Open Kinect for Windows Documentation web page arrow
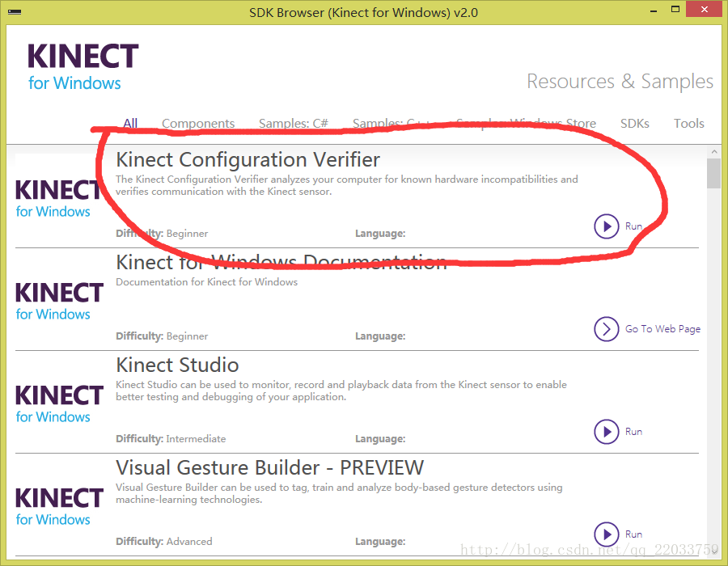The height and width of the screenshot is (566, 728). pyautogui.click(x=606, y=329)
